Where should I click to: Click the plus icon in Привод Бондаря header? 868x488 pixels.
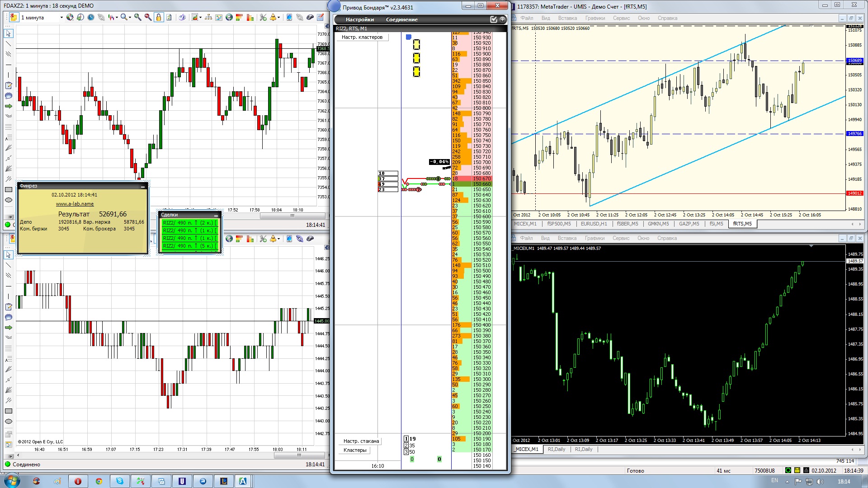(502, 19)
